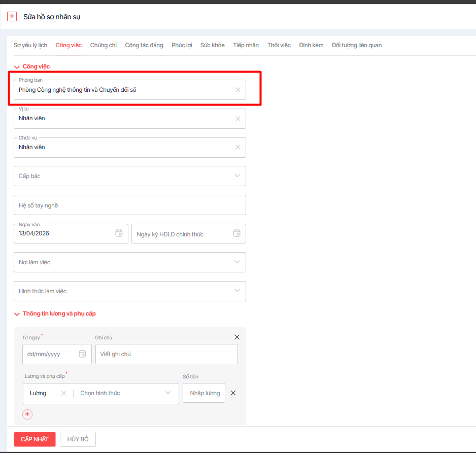The width and height of the screenshot is (476, 453).
Task: Add a new salary row with the plus icon
Action: (27, 414)
